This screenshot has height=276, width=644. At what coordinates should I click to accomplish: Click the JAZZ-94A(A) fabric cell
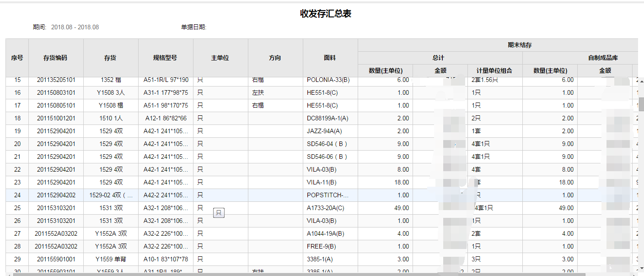(x=324, y=131)
